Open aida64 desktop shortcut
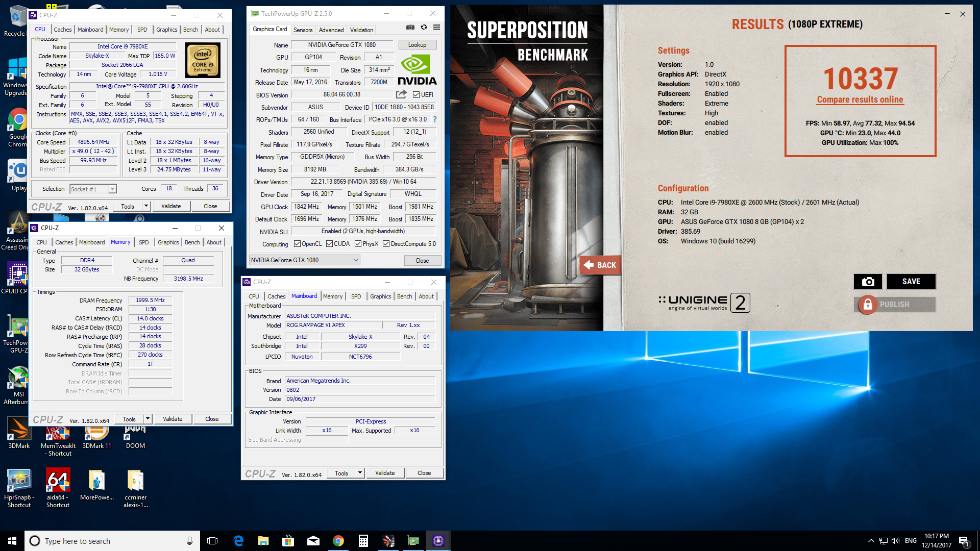The height and width of the screenshot is (551, 980). click(58, 488)
